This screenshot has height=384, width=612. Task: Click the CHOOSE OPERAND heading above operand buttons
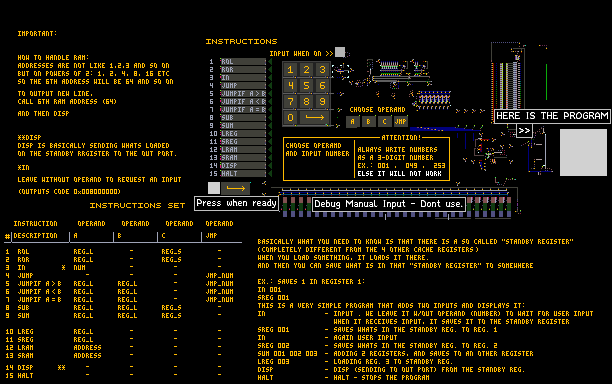[377, 110]
